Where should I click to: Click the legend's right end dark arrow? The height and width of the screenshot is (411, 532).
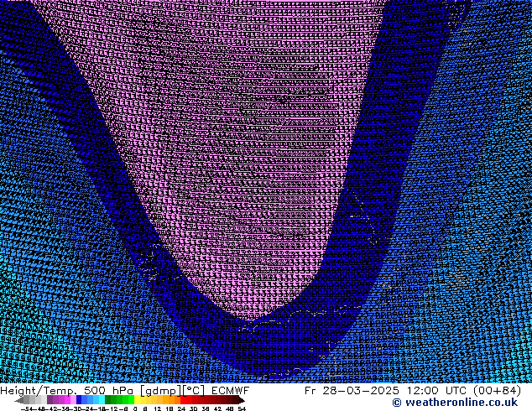241,400
